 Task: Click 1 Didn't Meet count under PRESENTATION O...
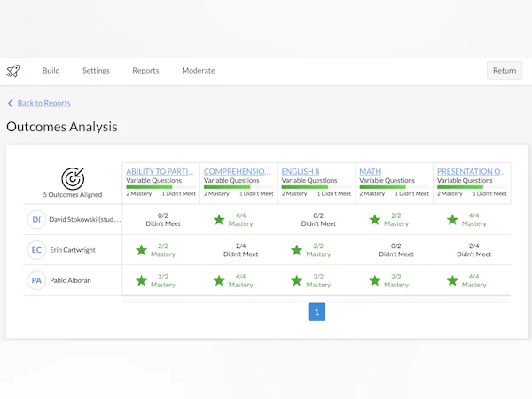click(x=489, y=193)
